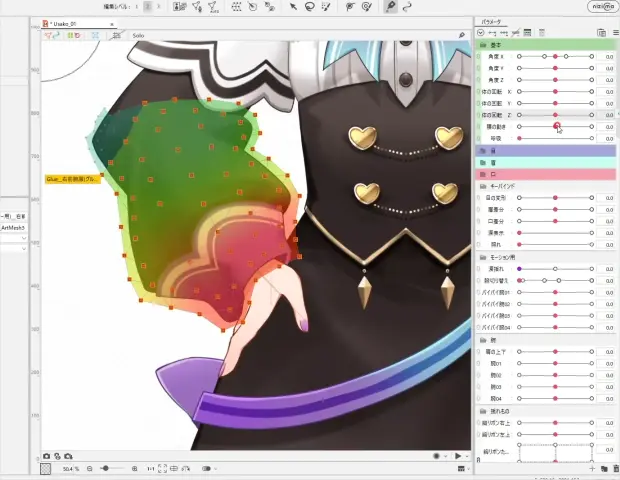This screenshot has width=620, height=480.
Task: Activate the highlighted glue pen tool
Action: tap(391, 6)
